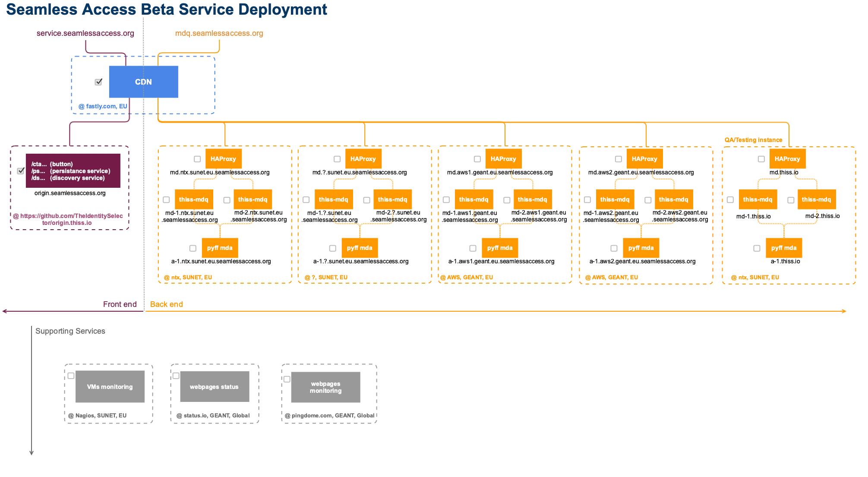Viewport: 868px width, 477px height.
Task: Tick checkbox beside webpages monitoring
Action: (287, 379)
